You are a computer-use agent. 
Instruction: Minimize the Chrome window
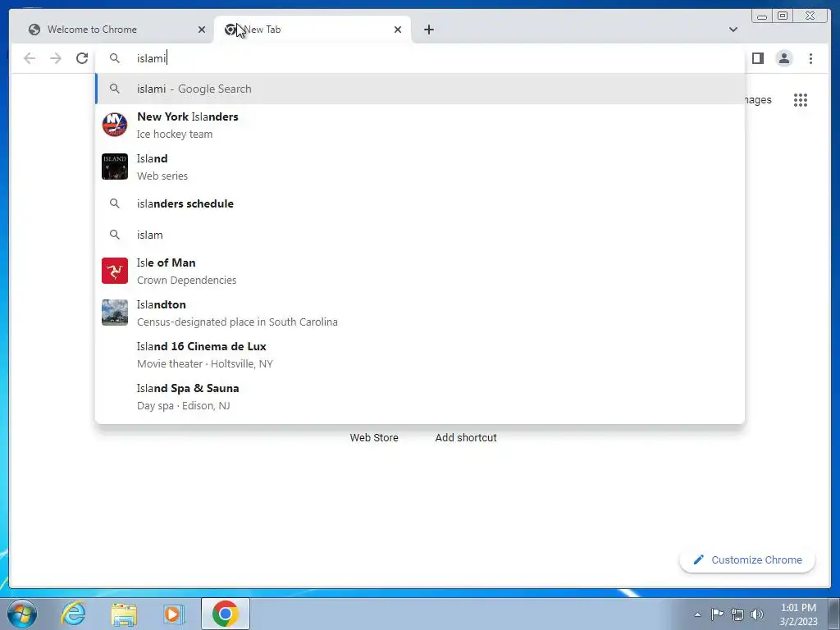(x=762, y=16)
